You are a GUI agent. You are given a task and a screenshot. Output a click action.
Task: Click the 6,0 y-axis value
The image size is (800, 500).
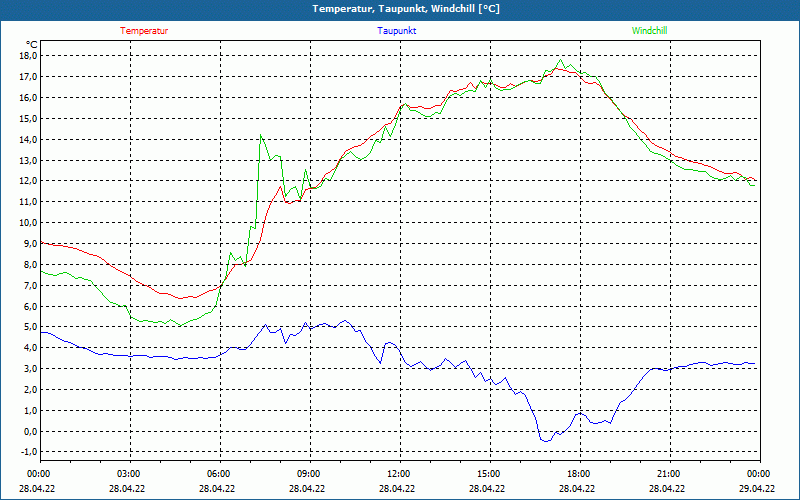click(31, 306)
